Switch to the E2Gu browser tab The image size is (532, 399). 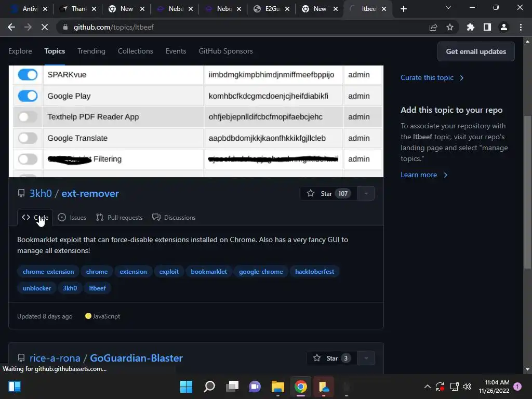[272, 9]
